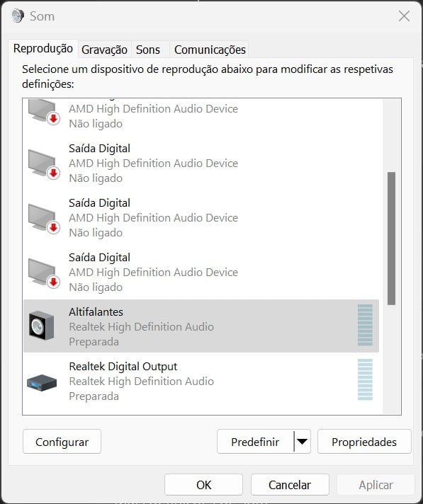
Task: Open Propriedades for the selected device
Action: click(x=364, y=442)
